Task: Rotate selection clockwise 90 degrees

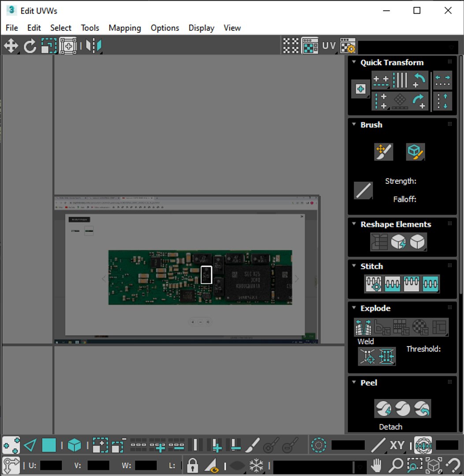Action: coord(419,101)
